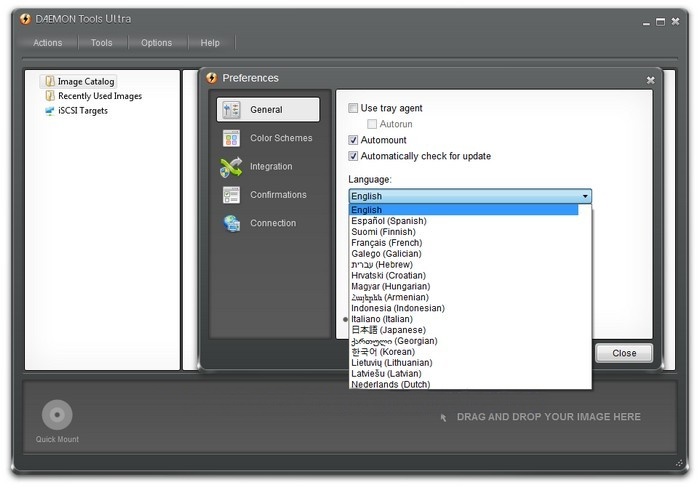Choose English in the language list

tap(463, 210)
